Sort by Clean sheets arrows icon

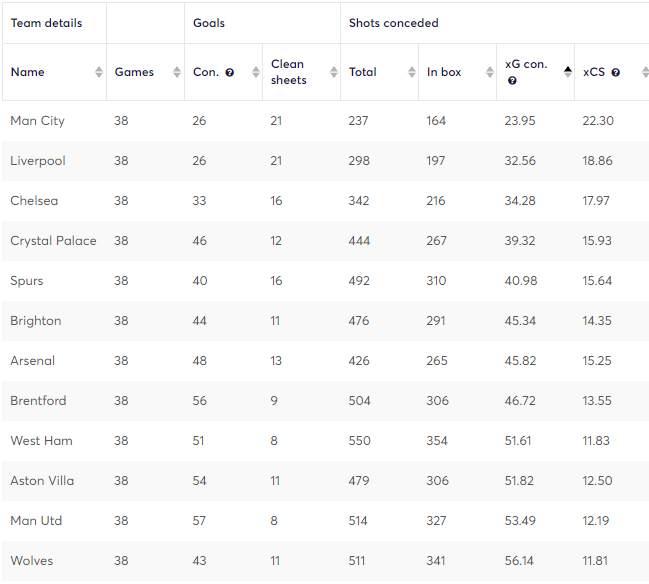point(334,72)
